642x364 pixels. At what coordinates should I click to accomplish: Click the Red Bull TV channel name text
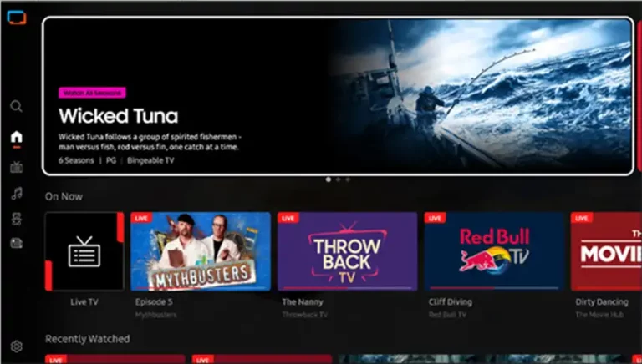(447, 315)
